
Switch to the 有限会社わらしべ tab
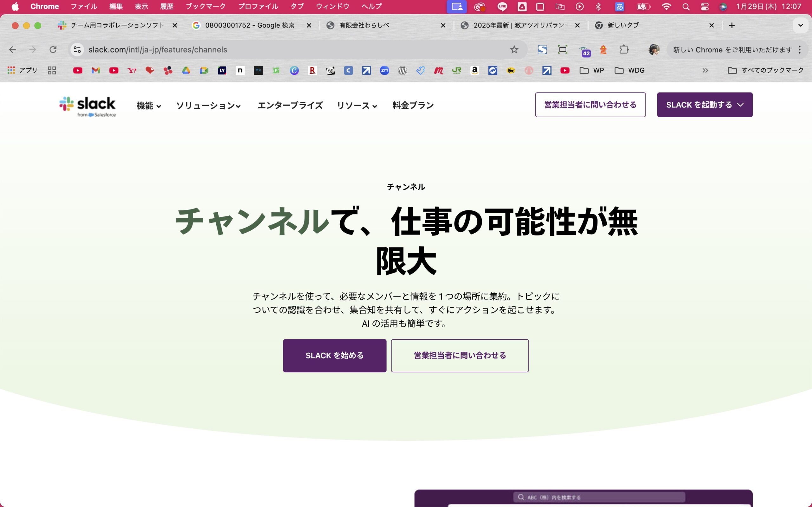[364, 25]
